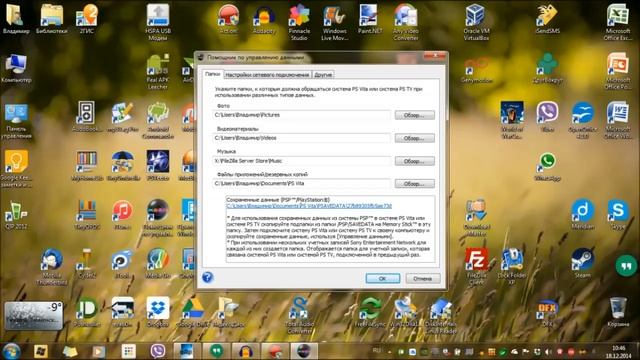This screenshot has height=360, width=640.
Task: Open the DFX desktop shortcut
Action: (x=547, y=313)
